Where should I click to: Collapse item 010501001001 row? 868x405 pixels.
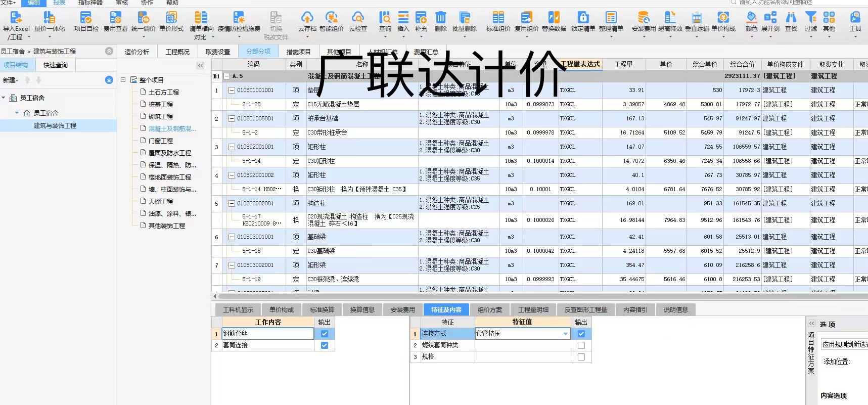pyautogui.click(x=232, y=91)
